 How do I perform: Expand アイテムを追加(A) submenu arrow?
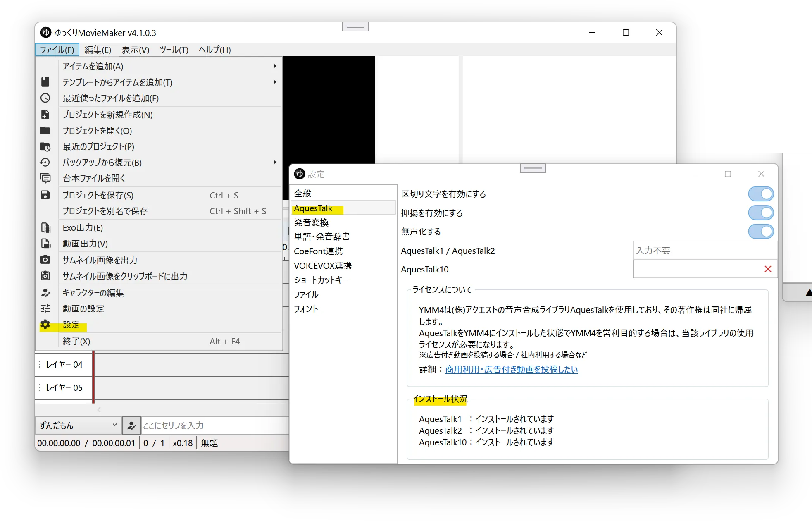coord(275,66)
